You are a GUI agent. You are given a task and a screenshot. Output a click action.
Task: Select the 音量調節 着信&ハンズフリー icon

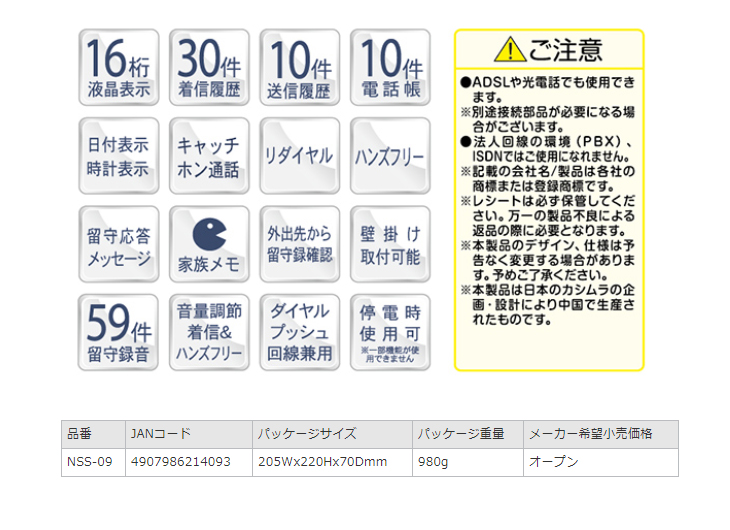[209, 333]
